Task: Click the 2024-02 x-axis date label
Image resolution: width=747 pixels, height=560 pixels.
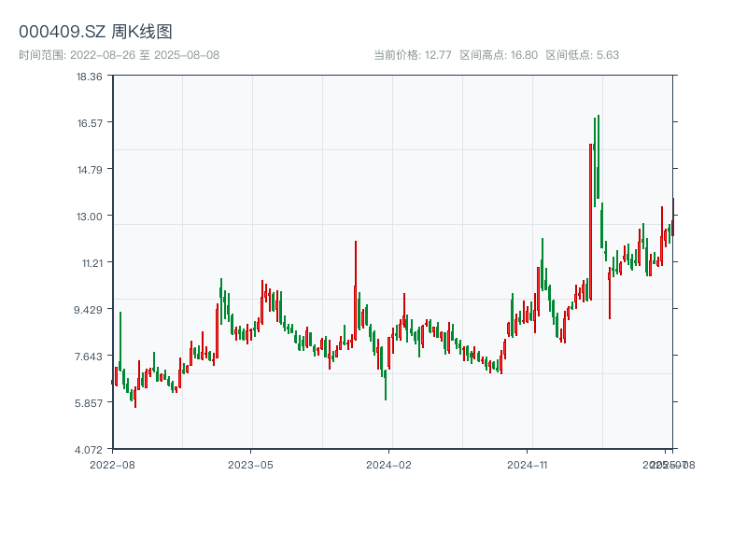Action: [388, 464]
